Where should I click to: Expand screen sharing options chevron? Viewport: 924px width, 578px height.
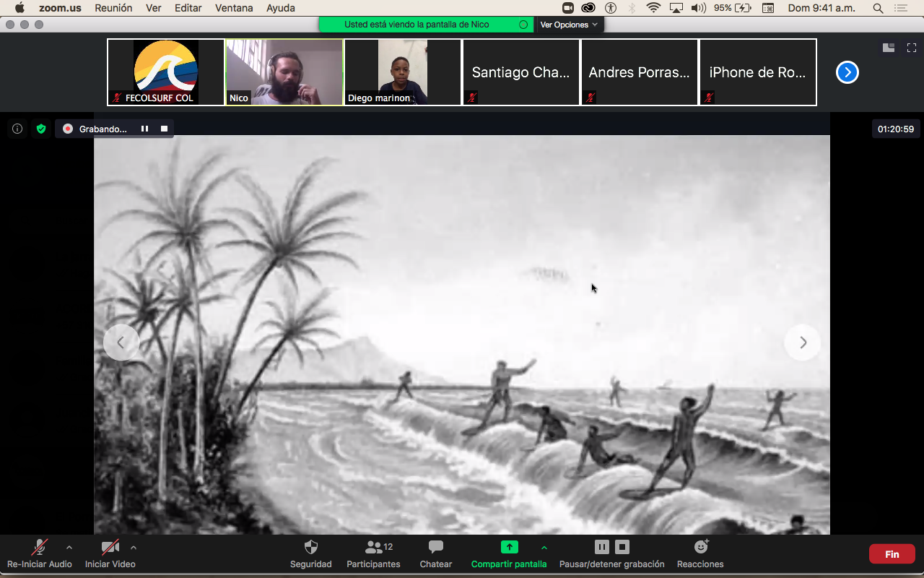pos(544,548)
